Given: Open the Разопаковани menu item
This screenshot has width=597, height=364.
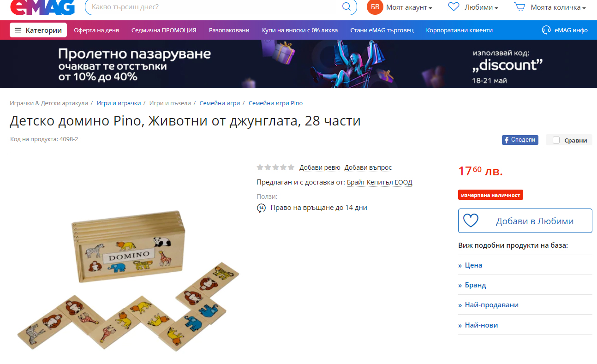Looking at the screenshot, I should tap(229, 30).
